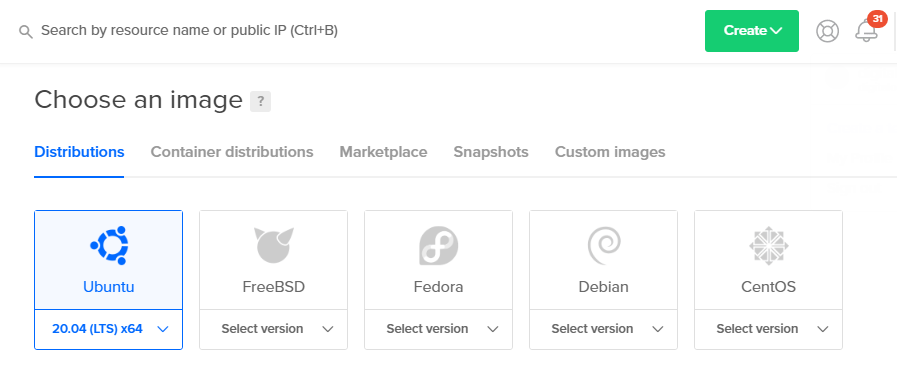Click the search magnifier icon
This screenshot has height=368, width=917.
(25, 32)
